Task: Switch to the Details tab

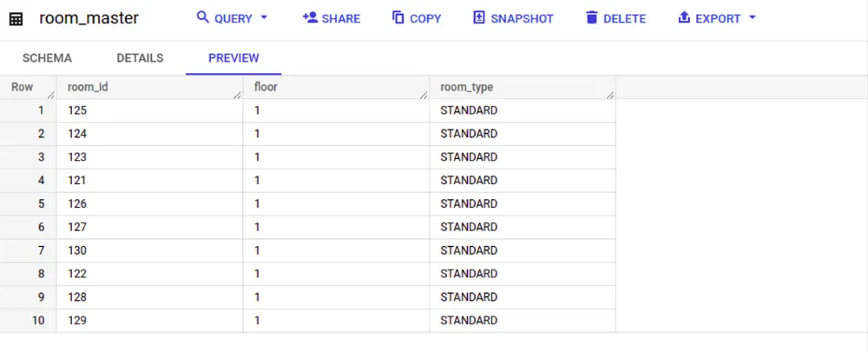Action: (140, 58)
